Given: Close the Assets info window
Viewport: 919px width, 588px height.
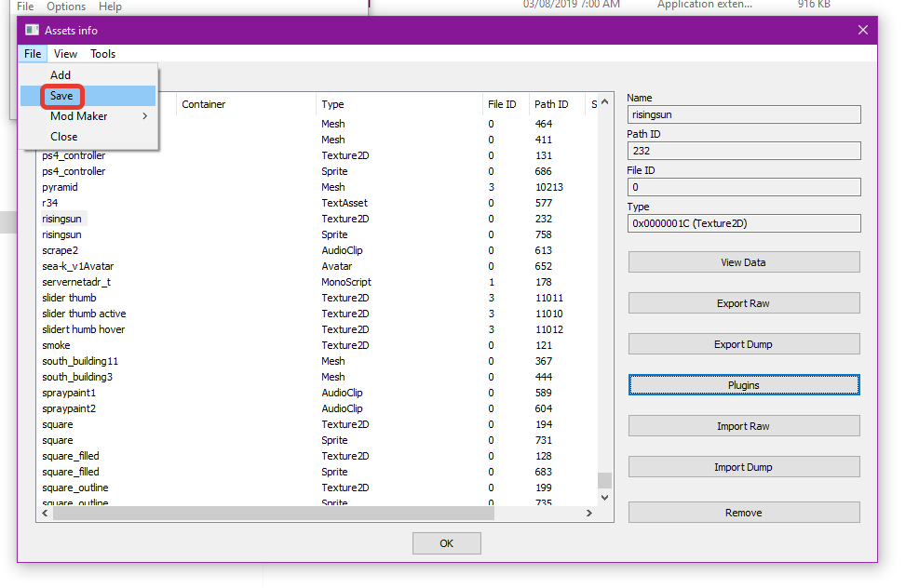Looking at the screenshot, I should [863, 30].
